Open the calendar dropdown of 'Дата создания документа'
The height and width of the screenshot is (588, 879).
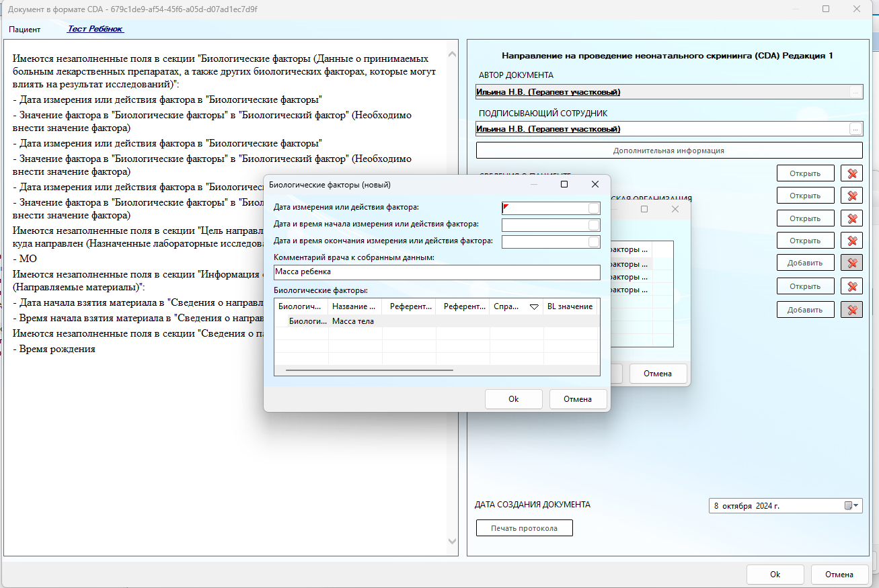[x=851, y=505]
